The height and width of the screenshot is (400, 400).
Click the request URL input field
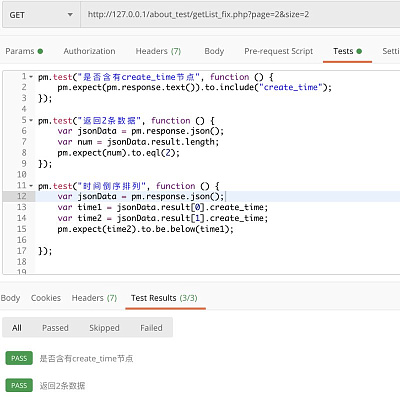coord(240,15)
